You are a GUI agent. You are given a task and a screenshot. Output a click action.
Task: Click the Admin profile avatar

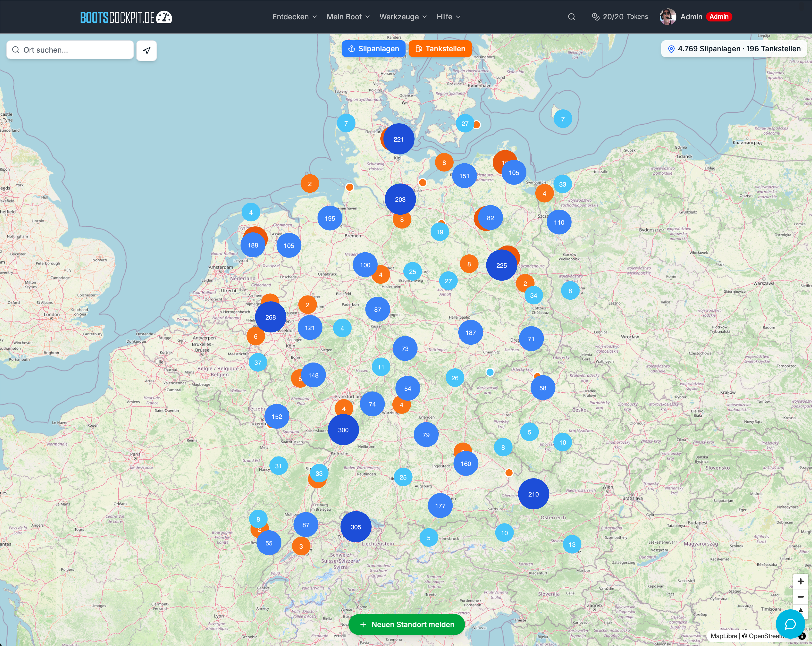click(668, 16)
